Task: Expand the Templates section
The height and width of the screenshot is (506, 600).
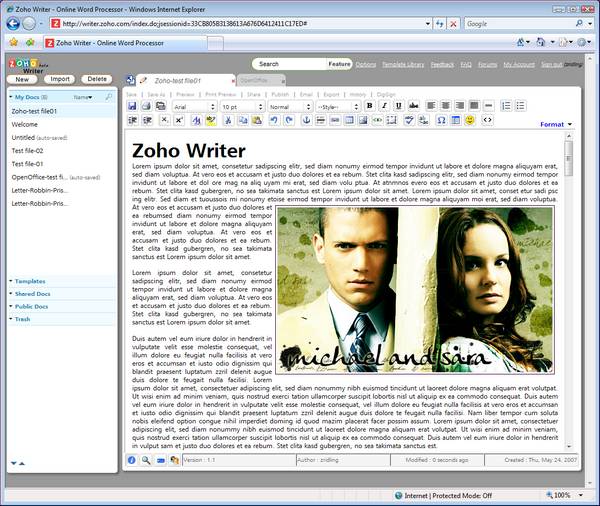Action: coord(28,281)
